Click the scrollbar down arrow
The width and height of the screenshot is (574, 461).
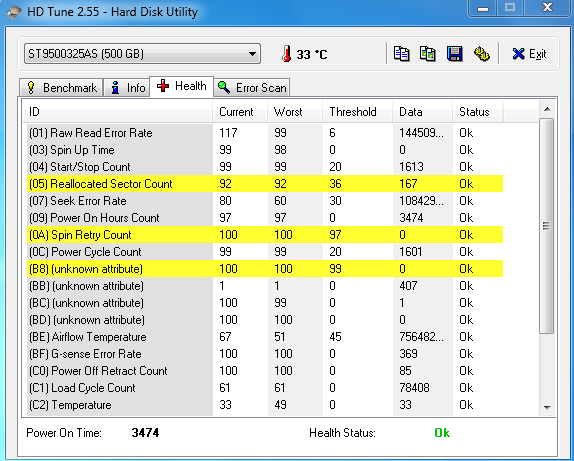coord(547,407)
